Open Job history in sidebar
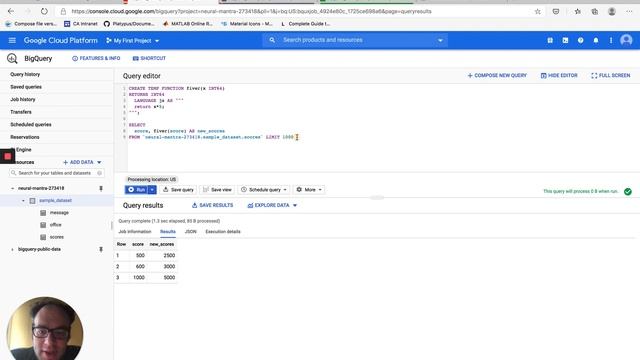Screen dimensions: 640x360 (x=22, y=99)
